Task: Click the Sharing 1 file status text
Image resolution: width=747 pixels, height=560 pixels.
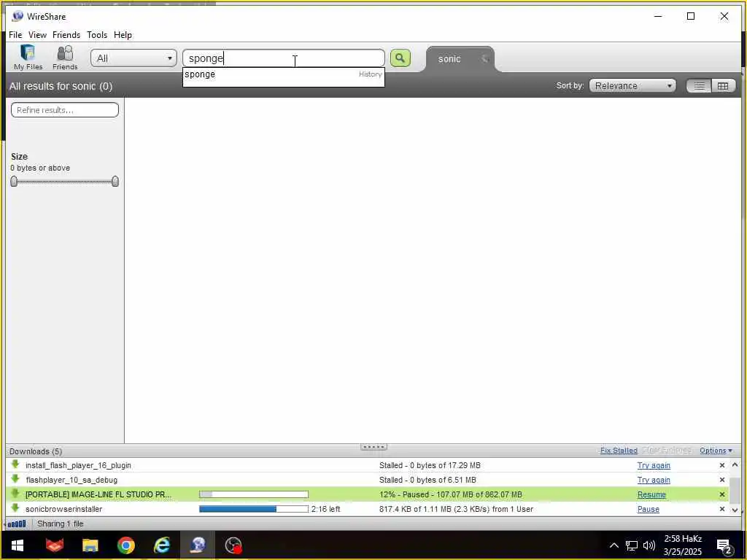Action: pyautogui.click(x=60, y=524)
